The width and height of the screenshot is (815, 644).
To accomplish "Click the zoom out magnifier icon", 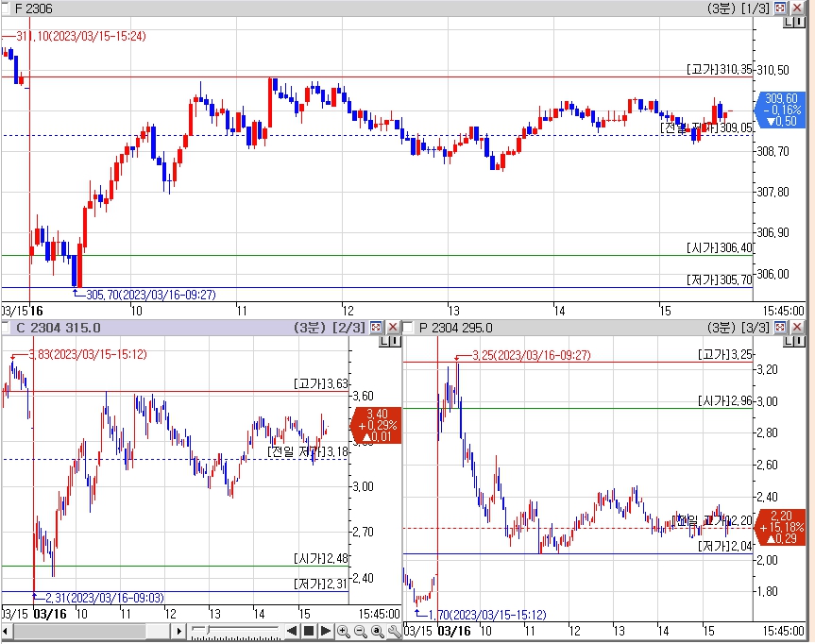I will point(360,631).
